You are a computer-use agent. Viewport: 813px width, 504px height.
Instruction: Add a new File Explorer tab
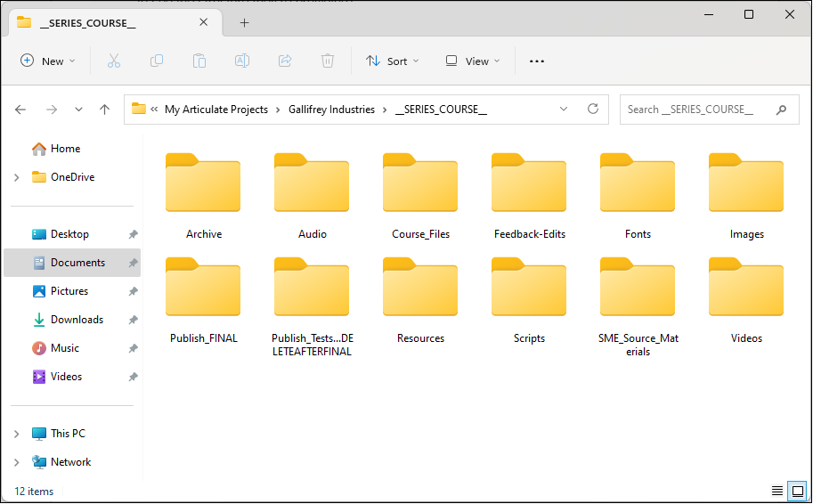pos(245,22)
